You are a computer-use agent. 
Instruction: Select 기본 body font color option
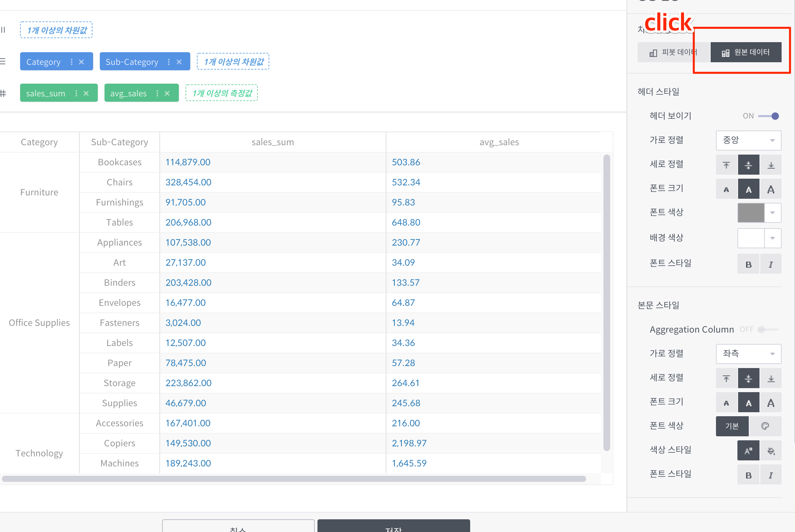tap(732, 427)
